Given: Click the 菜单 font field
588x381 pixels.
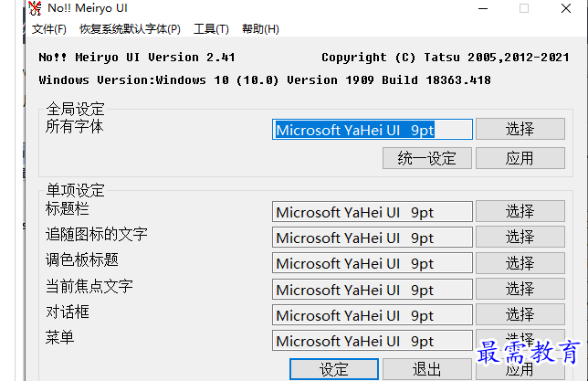Looking at the screenshot, I should pos(373,341).
